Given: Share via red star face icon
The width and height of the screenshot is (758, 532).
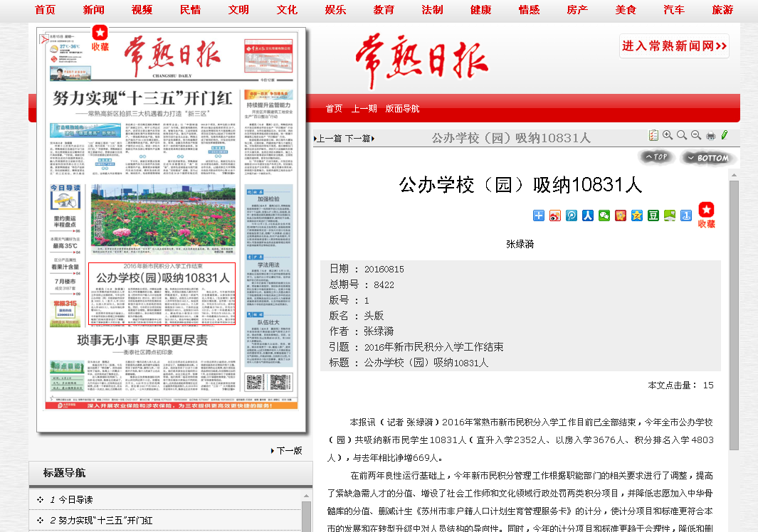Looking at the screenshot, I should (621, 216).
